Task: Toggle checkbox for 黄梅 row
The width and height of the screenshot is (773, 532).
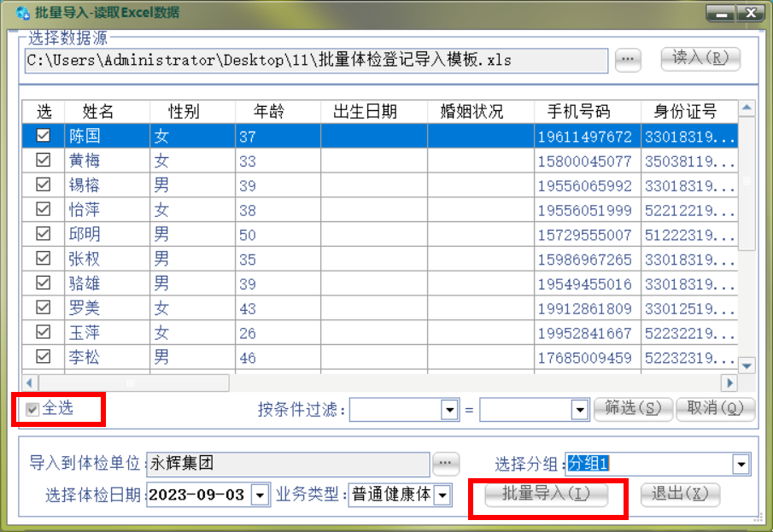Action: coord(44,160)
